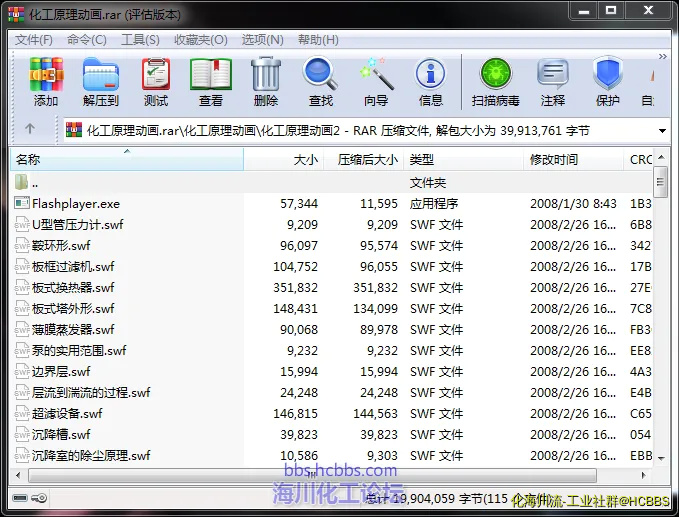Expand toolbar overflow chevron

pos(663,56)
